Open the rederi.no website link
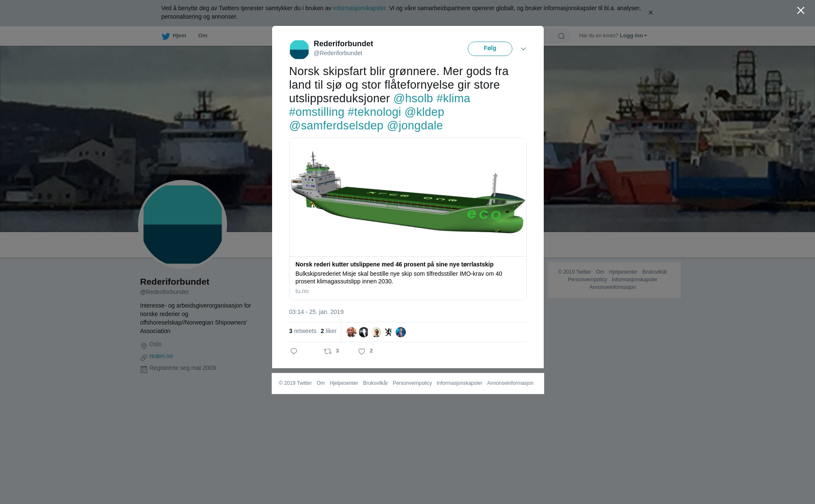Image resolution: width=815 pixels, height=504 pixels. [x=161, y=356]
